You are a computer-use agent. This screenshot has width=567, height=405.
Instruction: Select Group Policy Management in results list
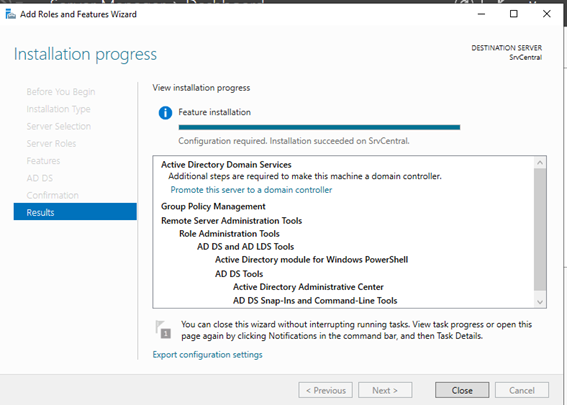pyautogui.click(x=213, y=206)
